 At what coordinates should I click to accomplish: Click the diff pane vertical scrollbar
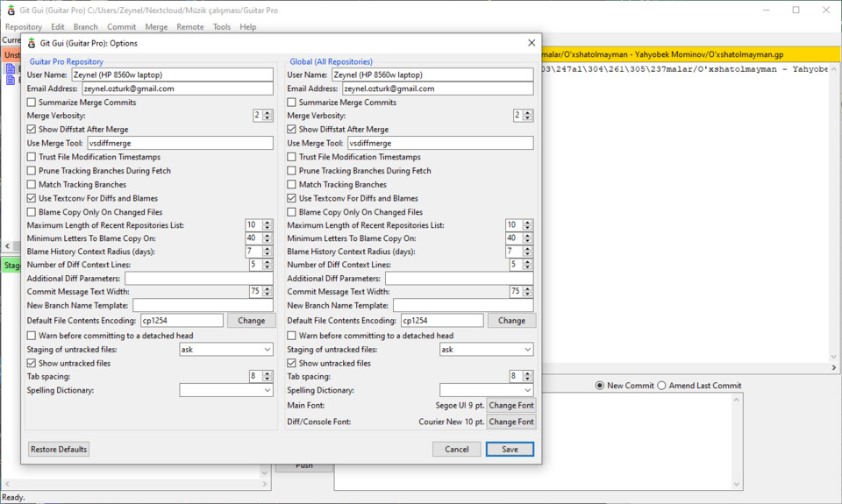[833, 212]
